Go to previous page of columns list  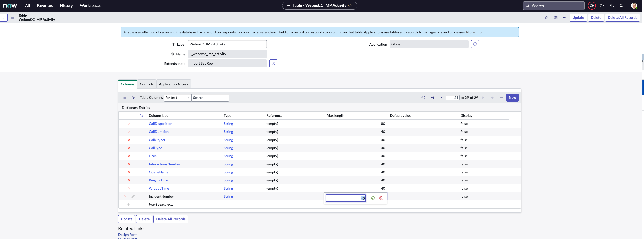click(441, 98)
